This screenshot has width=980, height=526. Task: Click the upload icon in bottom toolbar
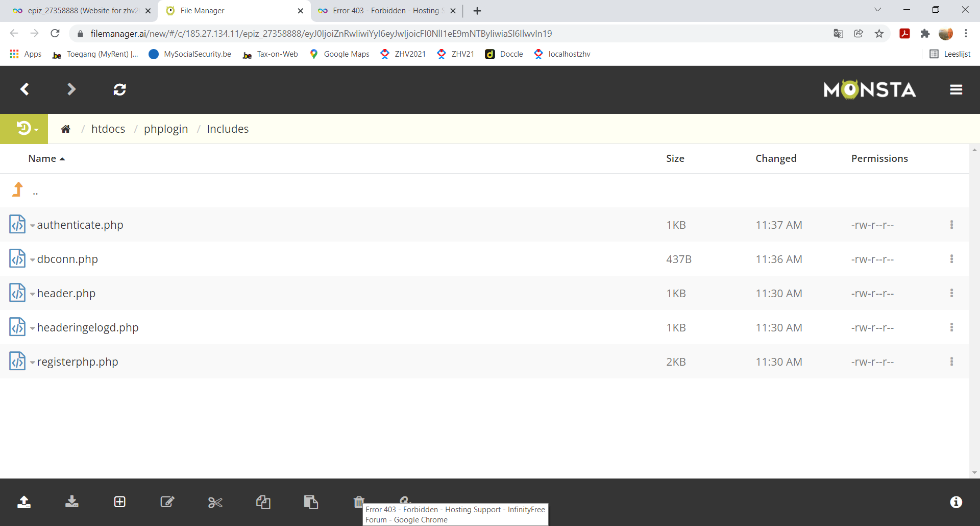(24, 502)
